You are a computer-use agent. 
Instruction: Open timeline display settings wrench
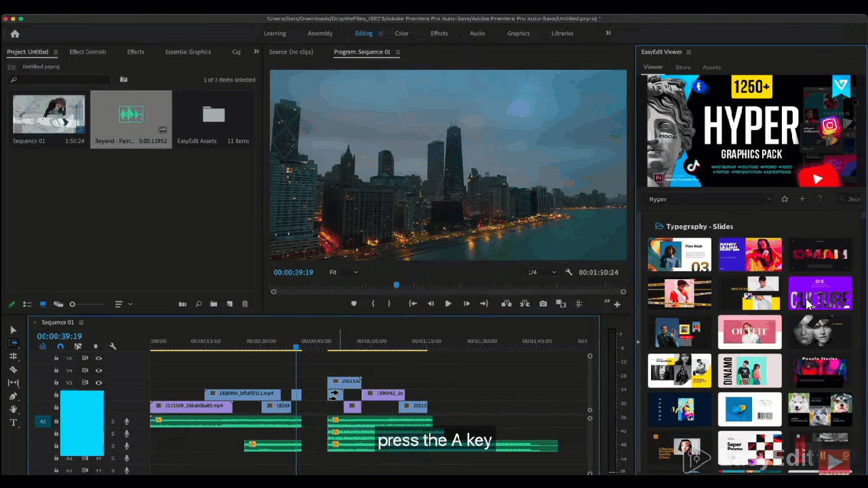(x=113, y=346)
